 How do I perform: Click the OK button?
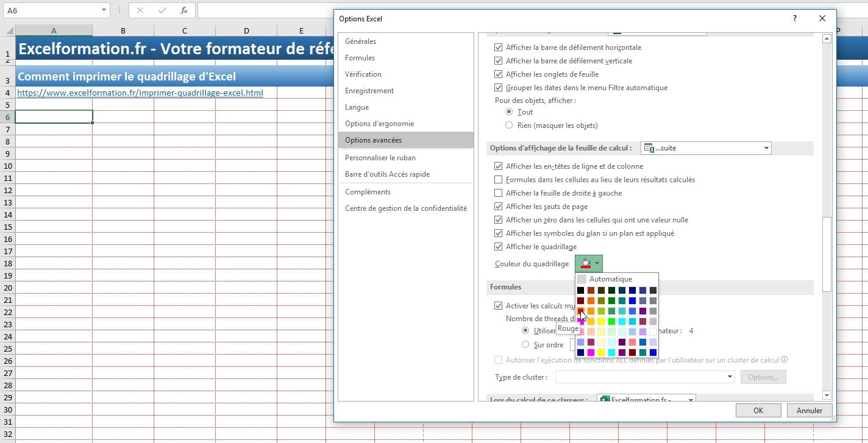point(758,410)
